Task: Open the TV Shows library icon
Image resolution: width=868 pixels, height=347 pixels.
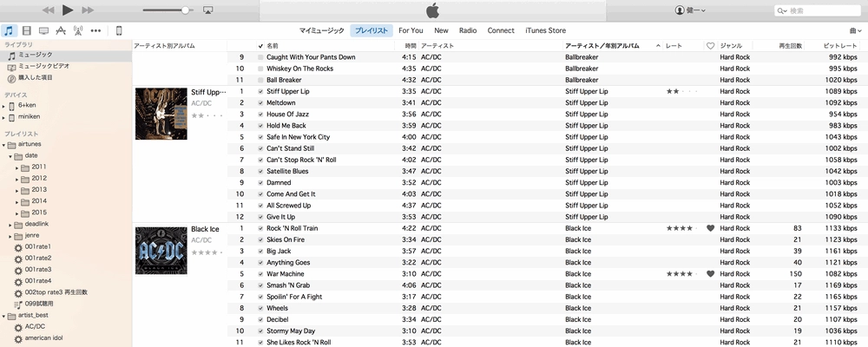Action: [43, 30]
